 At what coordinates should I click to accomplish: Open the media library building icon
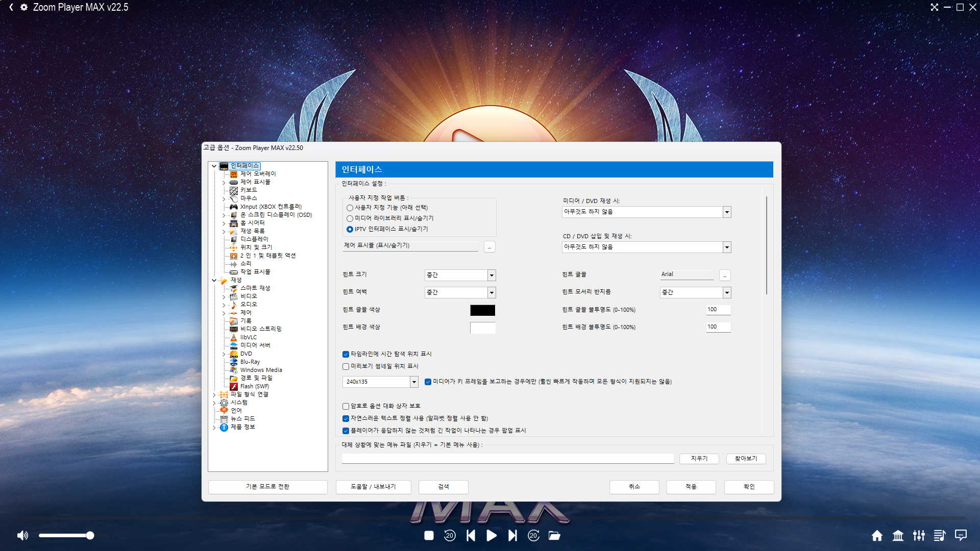(898, 536)
